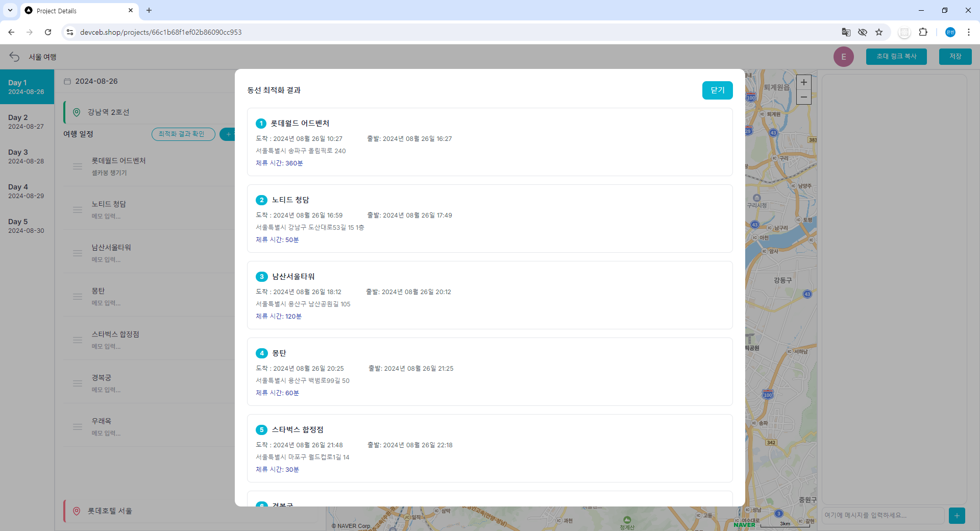Bookmark this page with the star icon
Screen dimensions: 980x531
(x=879, y=32)
